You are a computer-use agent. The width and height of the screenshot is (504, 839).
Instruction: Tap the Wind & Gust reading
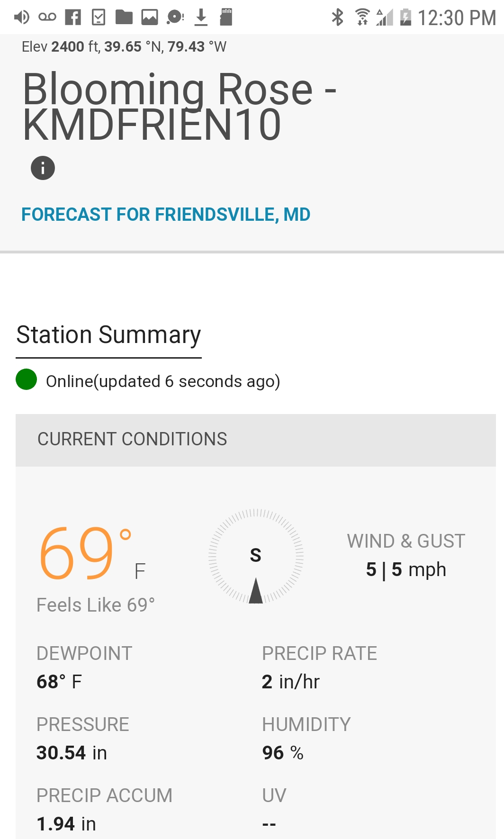click(406, 569)
